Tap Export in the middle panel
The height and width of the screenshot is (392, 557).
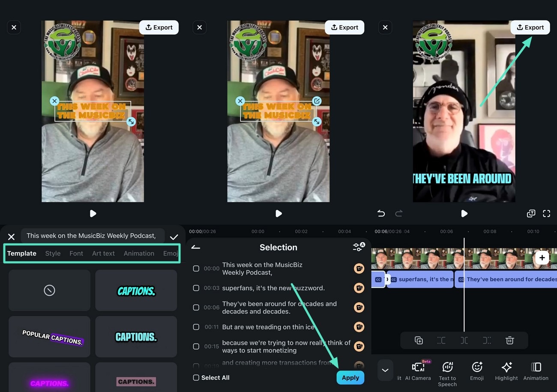344,27
